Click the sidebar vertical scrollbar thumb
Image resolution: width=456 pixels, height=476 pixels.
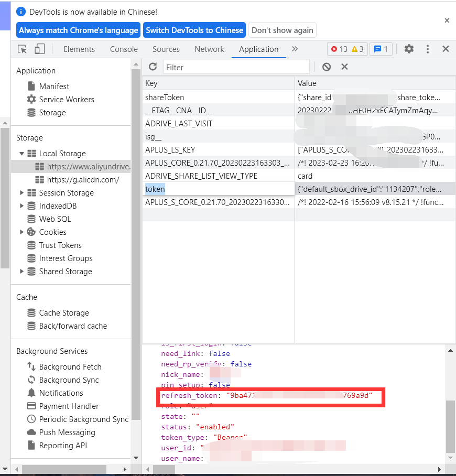(136, 244)
